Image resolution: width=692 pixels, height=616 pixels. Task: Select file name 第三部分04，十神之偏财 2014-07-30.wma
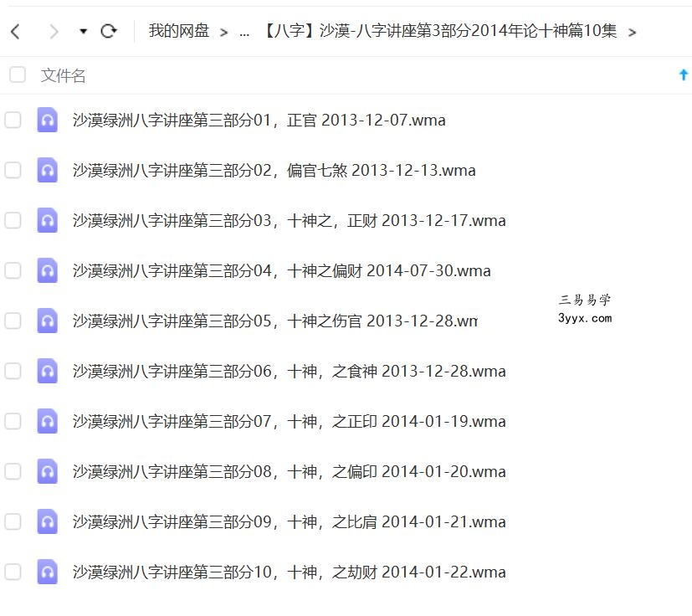(x=281, y=270)
